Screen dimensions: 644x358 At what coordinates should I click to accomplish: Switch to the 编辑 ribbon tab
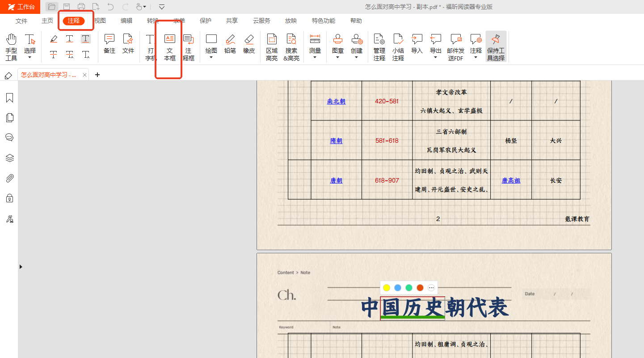(x=126, y=21)
